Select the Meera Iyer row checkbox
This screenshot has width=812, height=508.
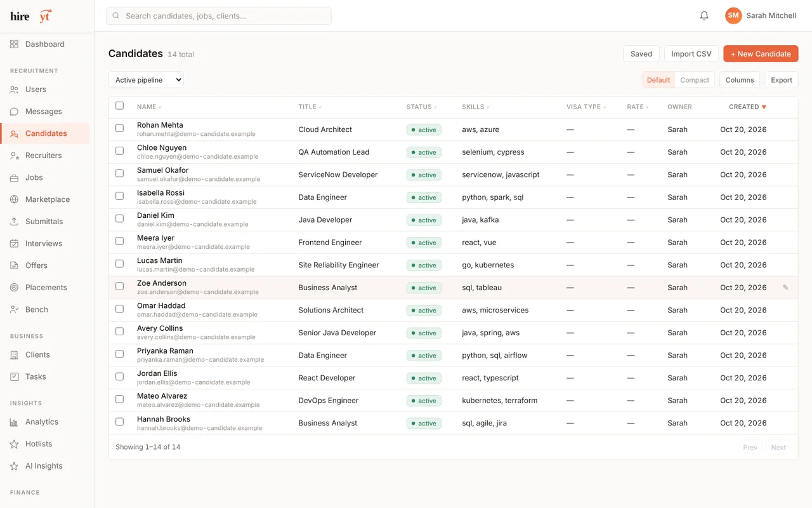pos(119,241)
